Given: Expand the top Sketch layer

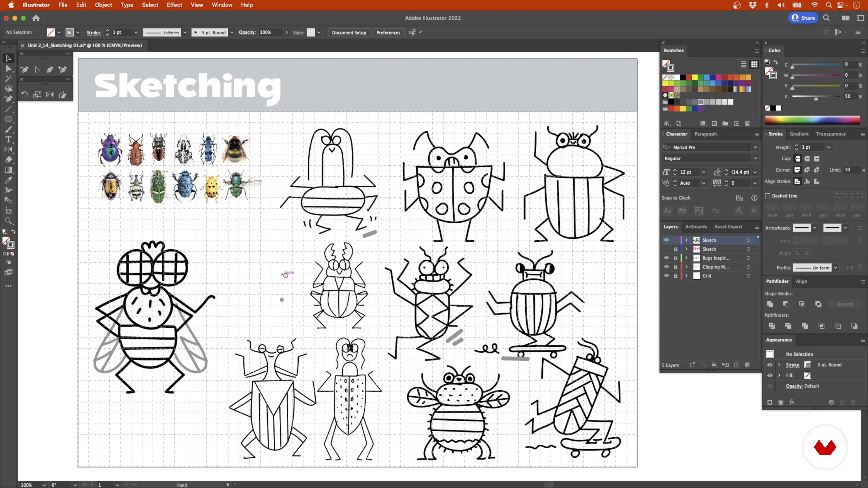Looking at the screenshot, I should pyautogui.click(x=686, y=240).
